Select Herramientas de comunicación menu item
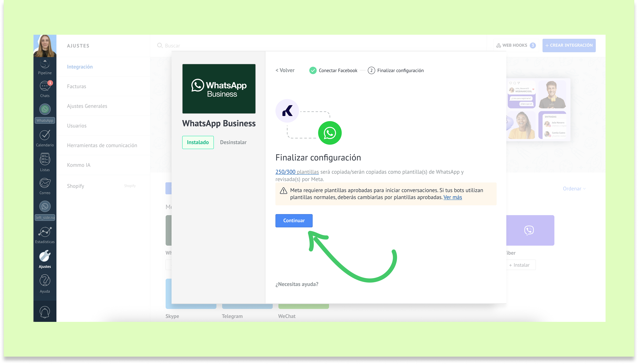Viewport: 638px width, 364px height. 102,145
